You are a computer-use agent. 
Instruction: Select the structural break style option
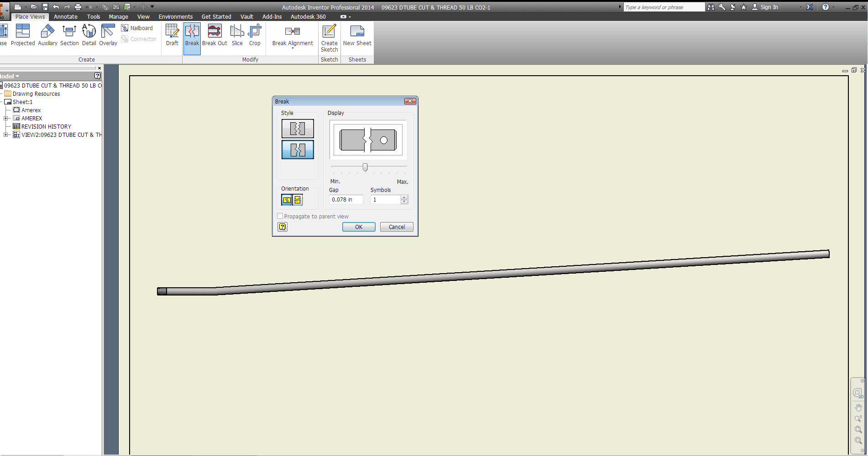(x=298, y=150)
